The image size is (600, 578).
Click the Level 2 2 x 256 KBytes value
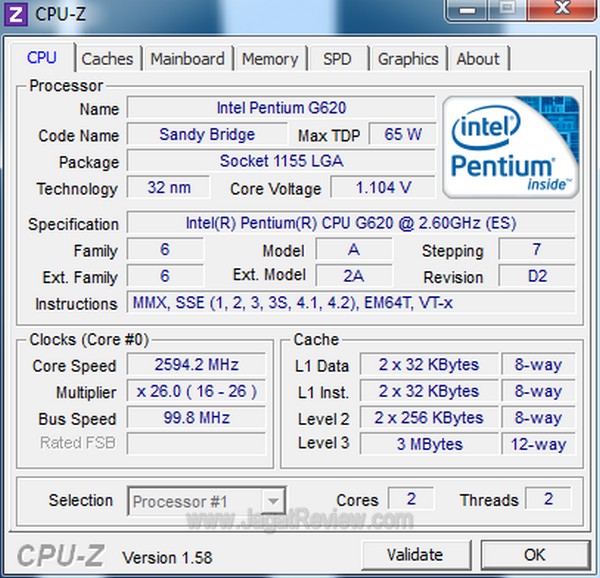pos(429,417)
